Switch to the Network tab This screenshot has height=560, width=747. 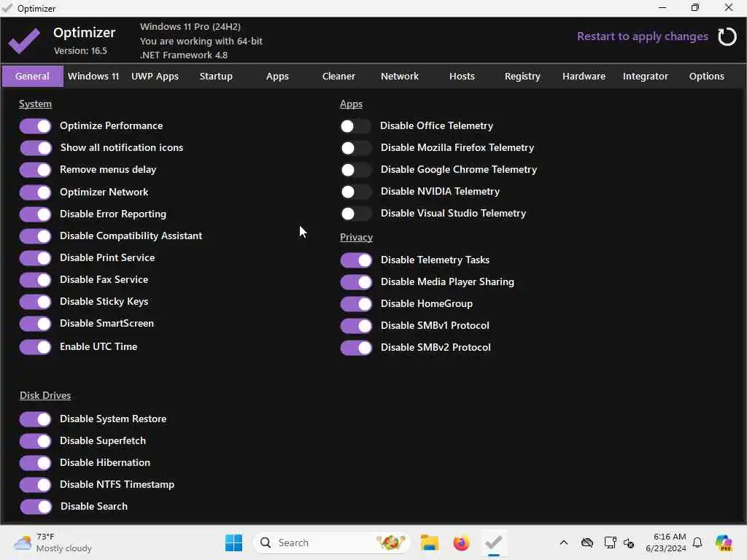pos(400,76)
